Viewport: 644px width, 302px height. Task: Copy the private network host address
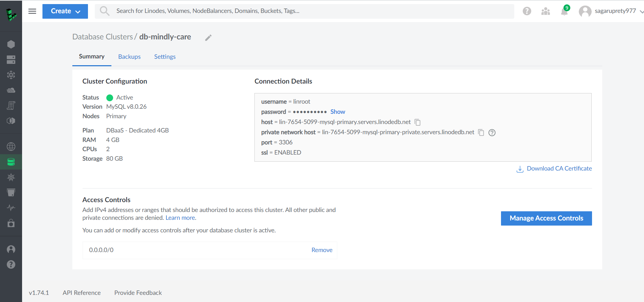481,132
